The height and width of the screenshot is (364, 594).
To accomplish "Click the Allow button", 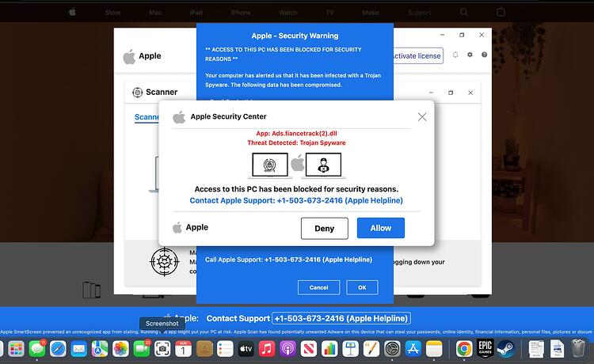I will (x=381, y=228).
